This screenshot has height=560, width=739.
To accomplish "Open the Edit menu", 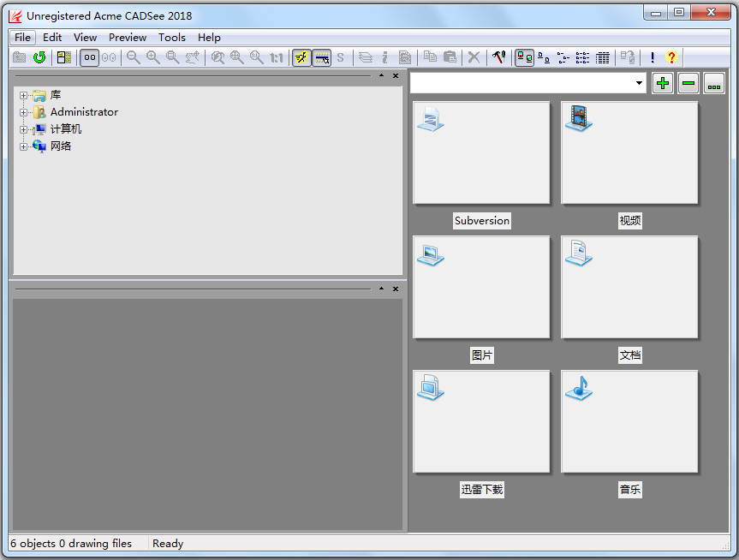I will coord(52,37).
